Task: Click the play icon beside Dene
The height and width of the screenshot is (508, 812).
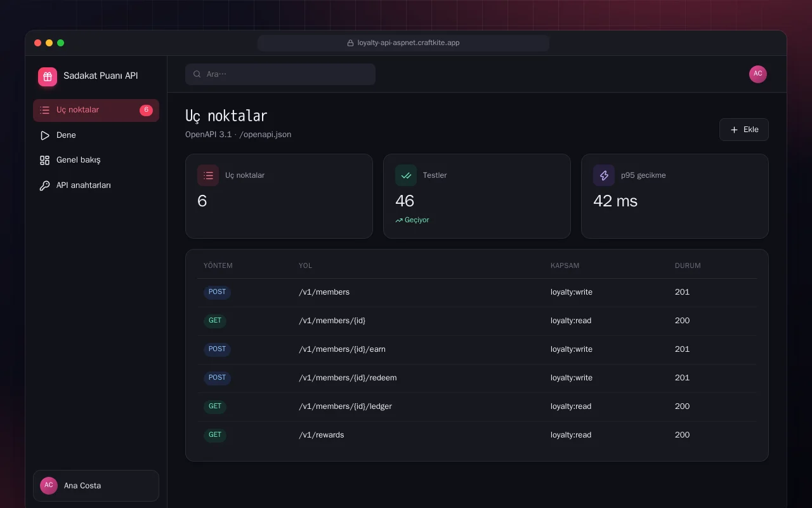Action: click(x=44, y=135)
